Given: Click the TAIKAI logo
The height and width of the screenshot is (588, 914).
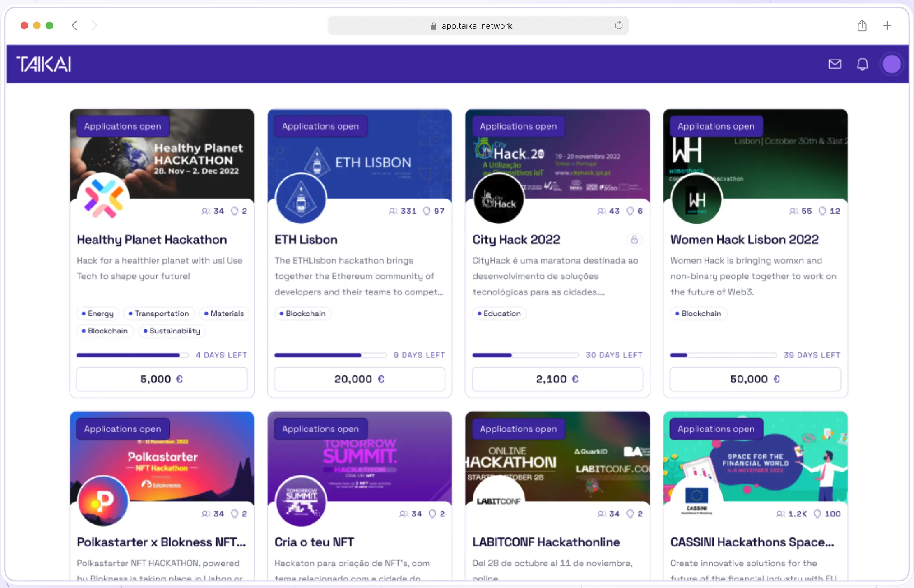Looking at the screenshot, I should 44,64.
